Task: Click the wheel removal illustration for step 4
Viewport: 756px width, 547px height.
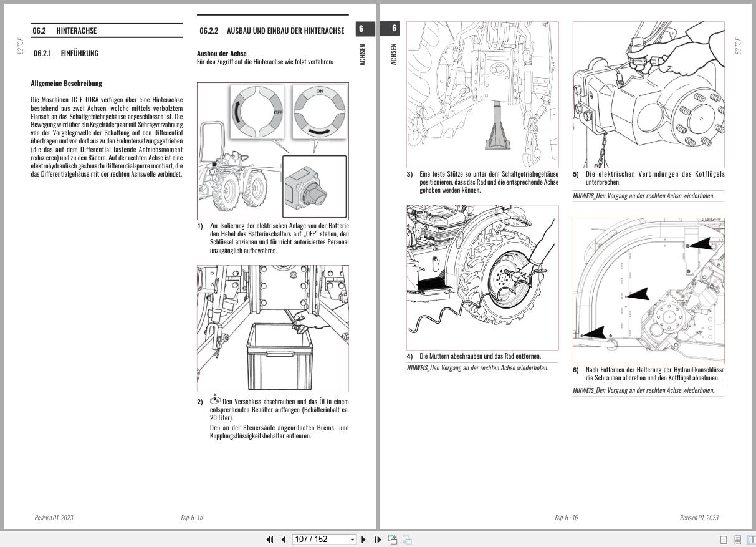Action: (482, 278)
